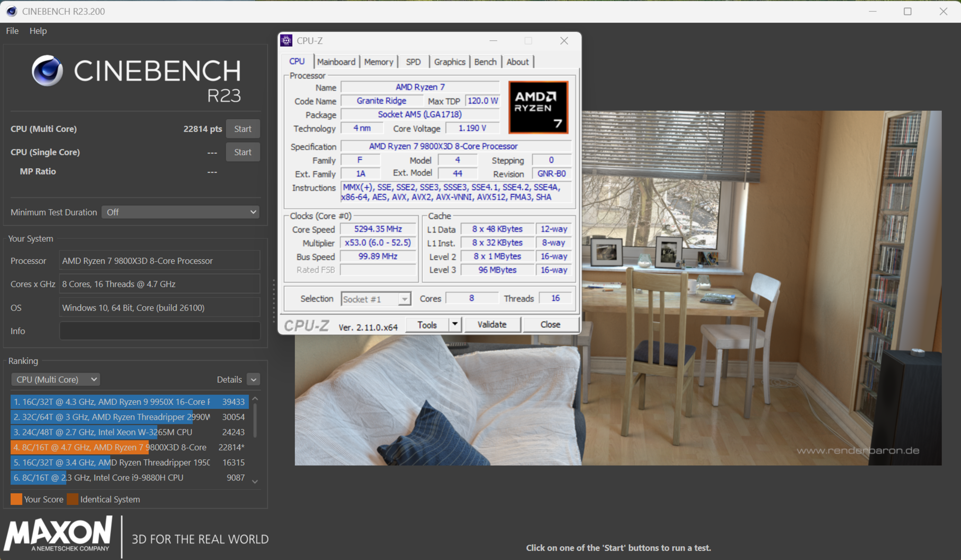This screenshot has height=560, width=961.
Task: Open the Tools dropdown arrow
Action: [x=454, y=325]
